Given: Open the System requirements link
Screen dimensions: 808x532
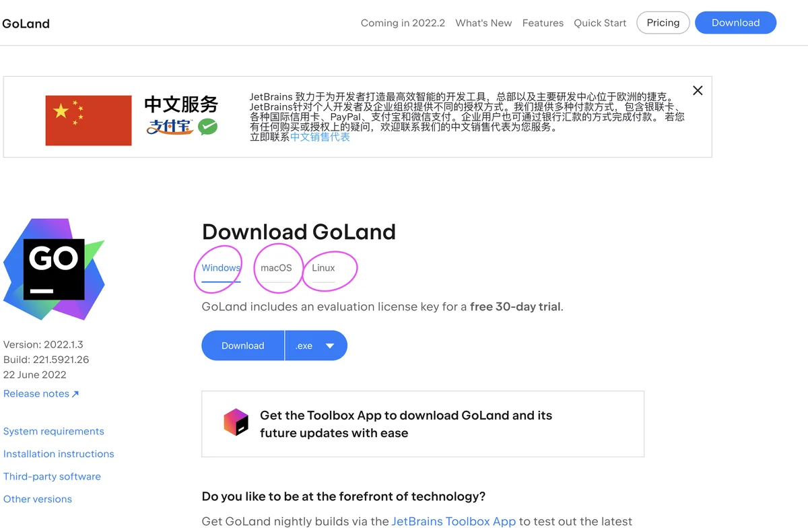Looking at the screenshot, I should point(54,432).
